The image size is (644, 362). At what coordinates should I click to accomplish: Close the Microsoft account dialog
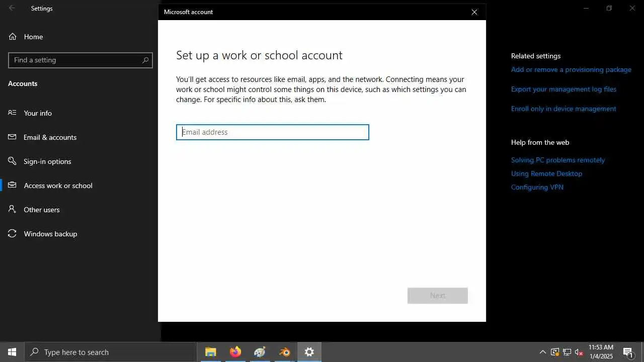(474, 12)
